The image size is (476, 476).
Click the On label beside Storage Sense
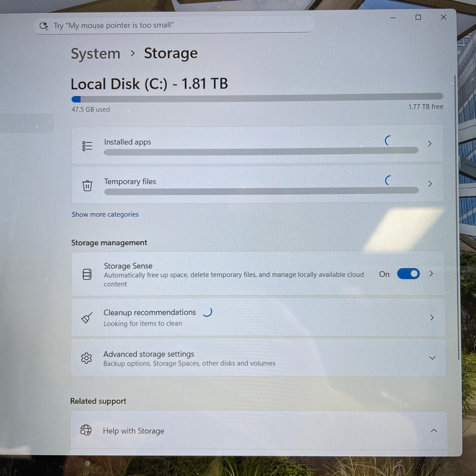click(384, 274)
